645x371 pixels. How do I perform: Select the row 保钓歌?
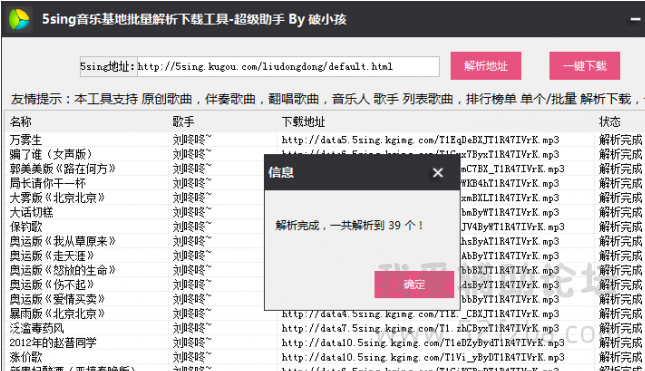coord(322,227)
